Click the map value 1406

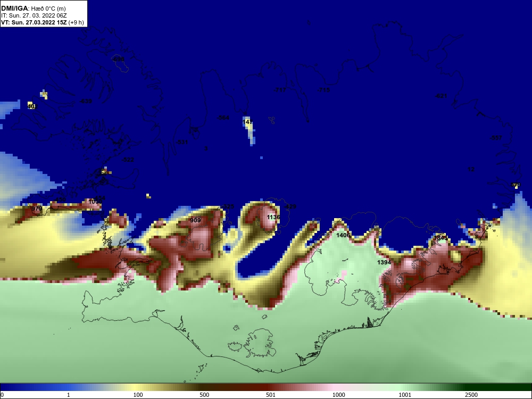(343, 235)
